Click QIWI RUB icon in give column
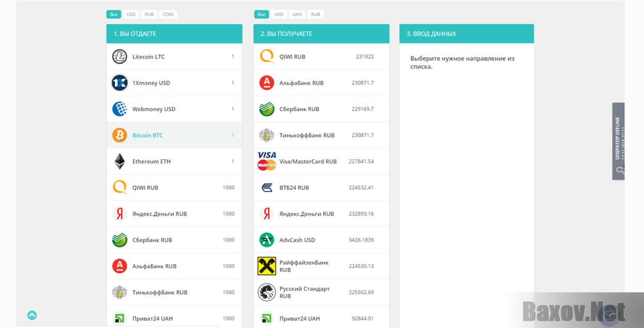 click(x=120, y=187)
